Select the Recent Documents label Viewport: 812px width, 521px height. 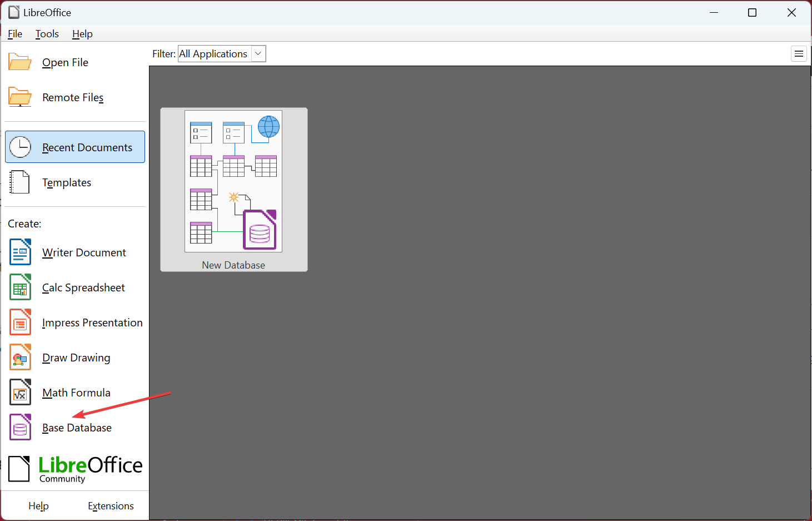87,147
